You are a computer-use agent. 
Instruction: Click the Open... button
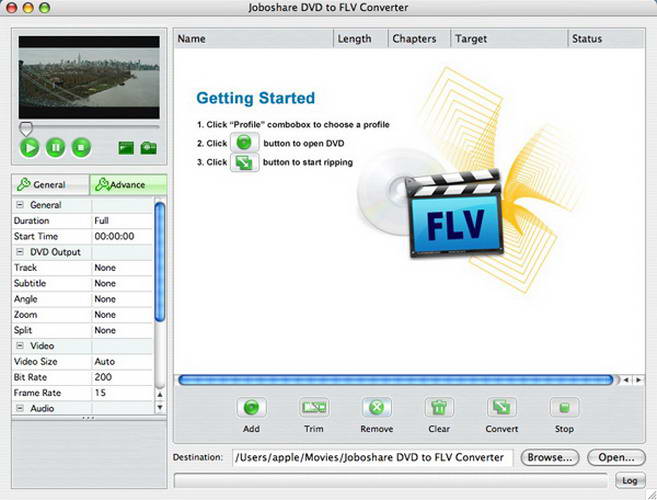coord(616,457)
